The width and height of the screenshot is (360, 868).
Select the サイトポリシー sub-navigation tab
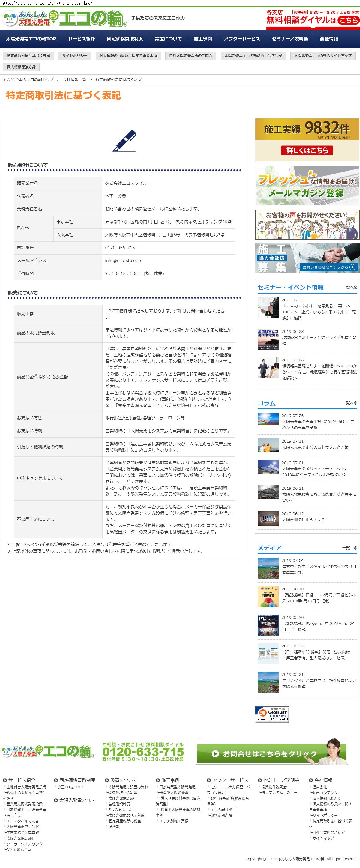click(74, 55)
